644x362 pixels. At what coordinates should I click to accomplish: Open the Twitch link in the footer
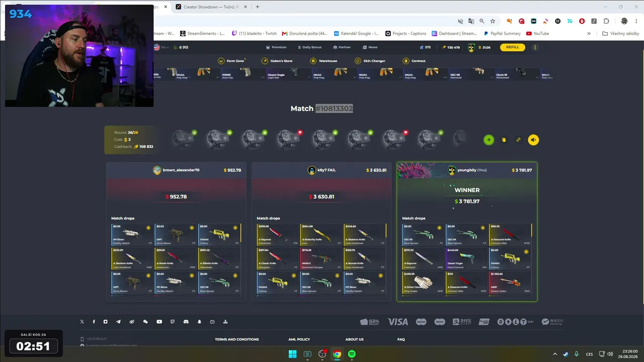(x=173, y=322)
